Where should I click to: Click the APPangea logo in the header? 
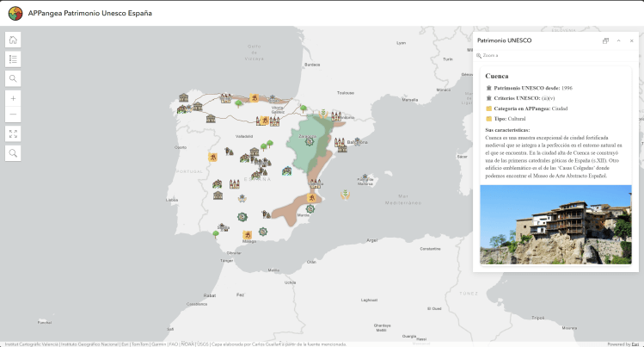15,13
